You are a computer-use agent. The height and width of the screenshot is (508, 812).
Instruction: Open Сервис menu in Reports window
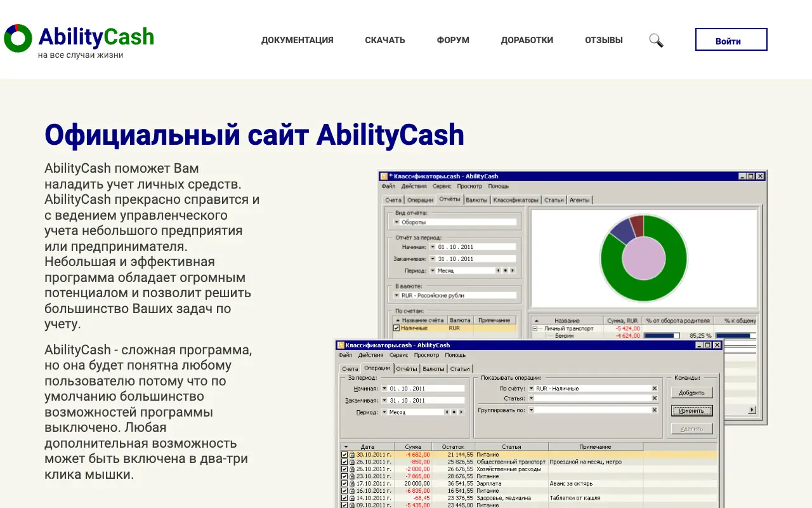(442, 186)
